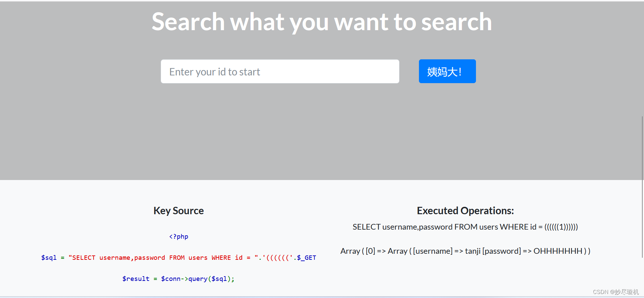Click the 'Executed Operations:' heading
The image size is (644, 298).
(465, 211)
